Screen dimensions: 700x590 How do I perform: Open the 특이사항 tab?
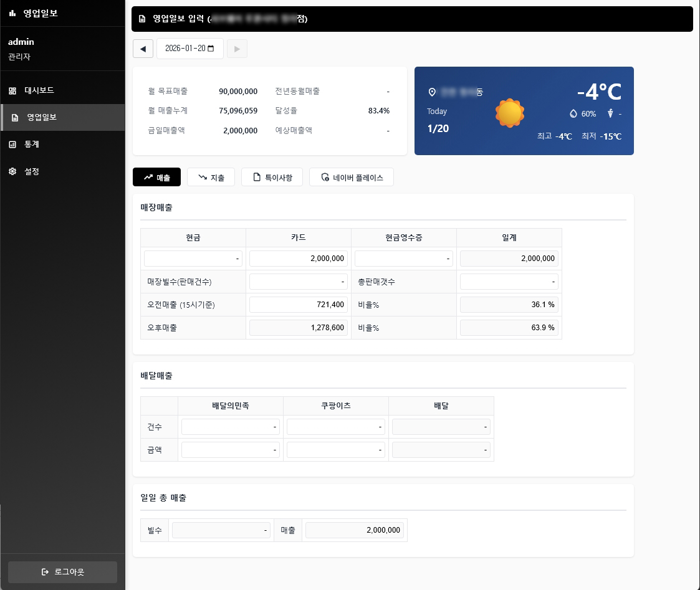coord(272,178)
